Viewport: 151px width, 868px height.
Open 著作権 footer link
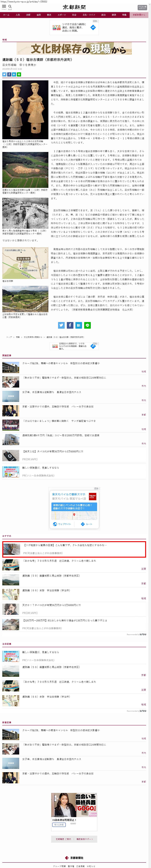click(71, 866)
